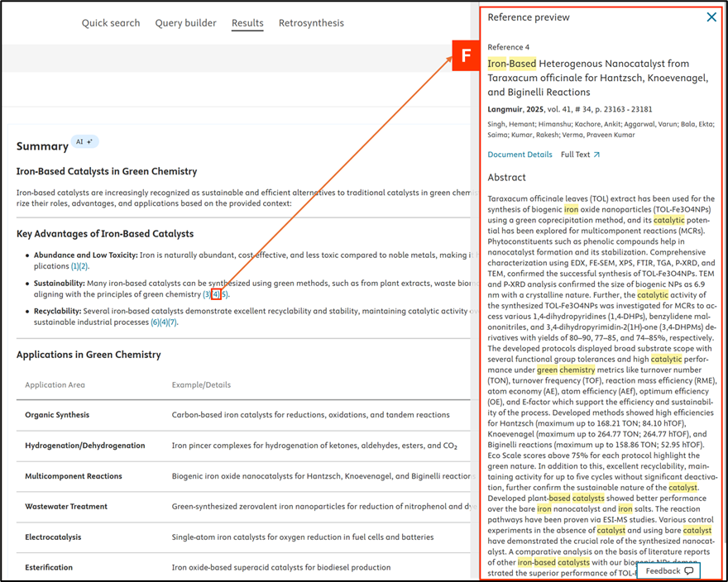728x582 pixels.
Task: Switch to the Quick search tab
Action: coord(111,23)
